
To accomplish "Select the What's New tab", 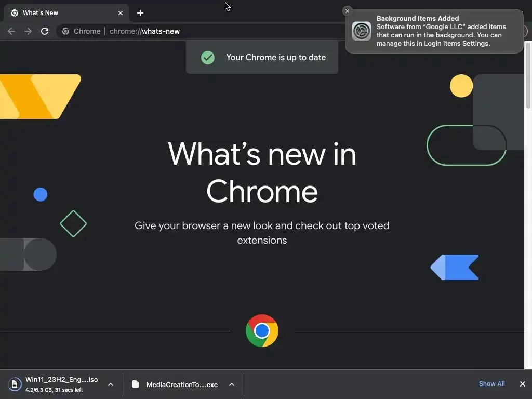I will [x=66, y=13].
